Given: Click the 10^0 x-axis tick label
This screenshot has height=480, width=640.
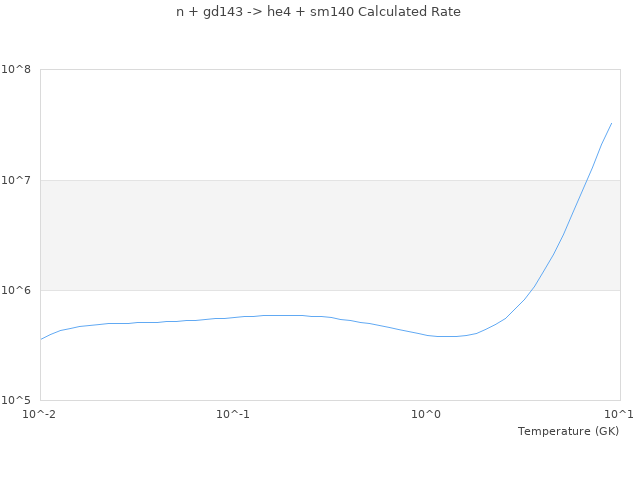Looking at the screenshot, I should coord(427,414).
